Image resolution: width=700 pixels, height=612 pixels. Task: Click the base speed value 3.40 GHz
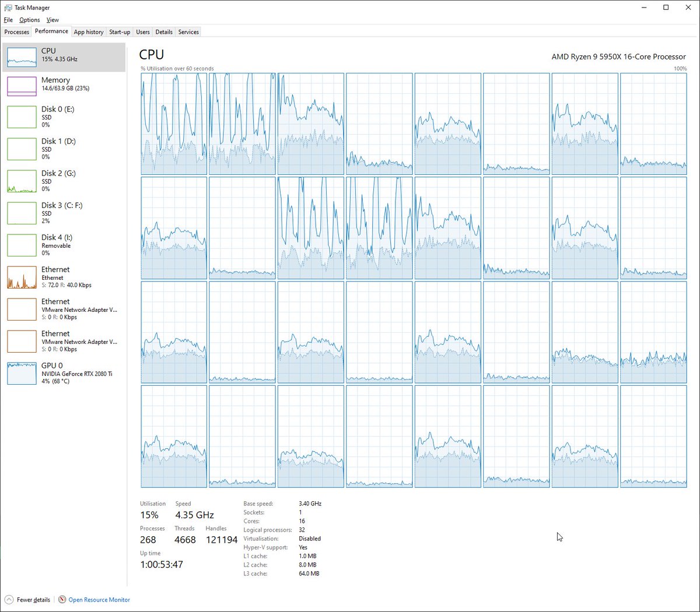(x=310, y=504)
